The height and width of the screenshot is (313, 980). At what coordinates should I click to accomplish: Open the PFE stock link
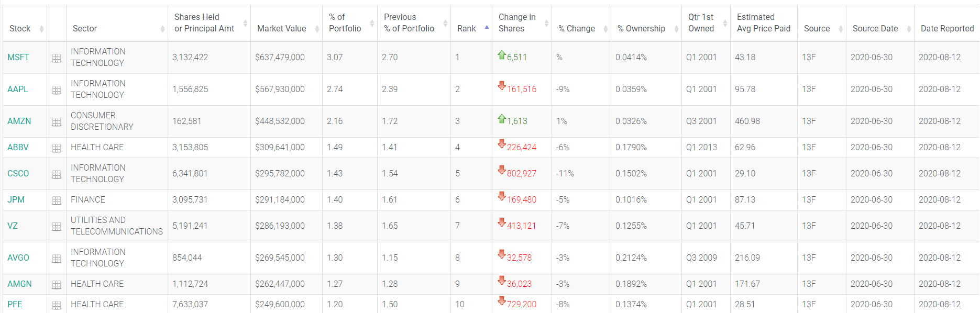click(15, 305)
